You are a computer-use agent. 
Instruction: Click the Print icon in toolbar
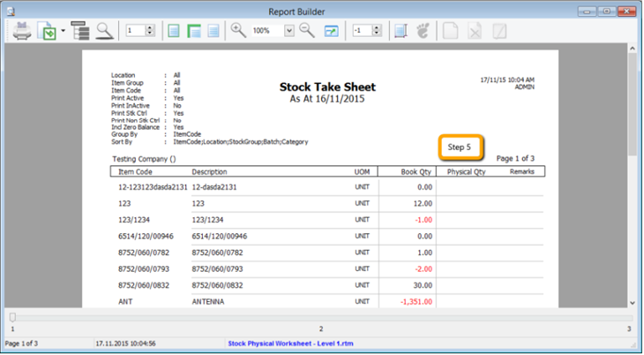click(x=21, y=31)
